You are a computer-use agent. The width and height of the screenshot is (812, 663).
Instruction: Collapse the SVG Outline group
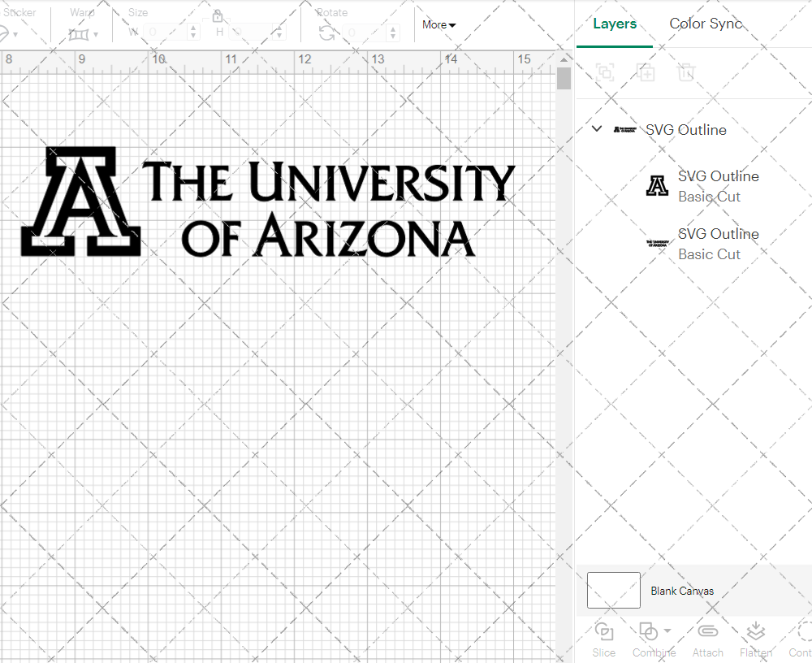597,129
